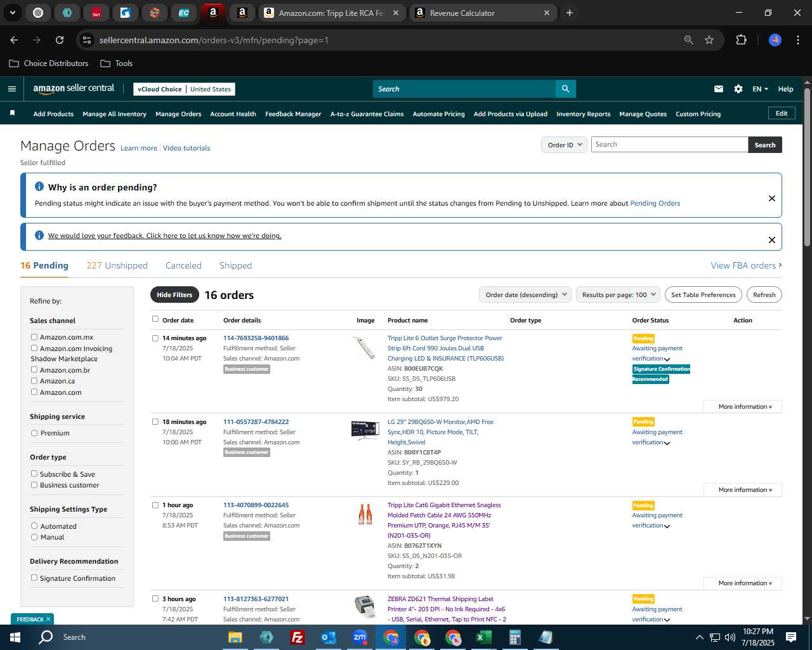
Task: Open the vCloud Choice United States account switcher
Action: [x=184, y=89]
